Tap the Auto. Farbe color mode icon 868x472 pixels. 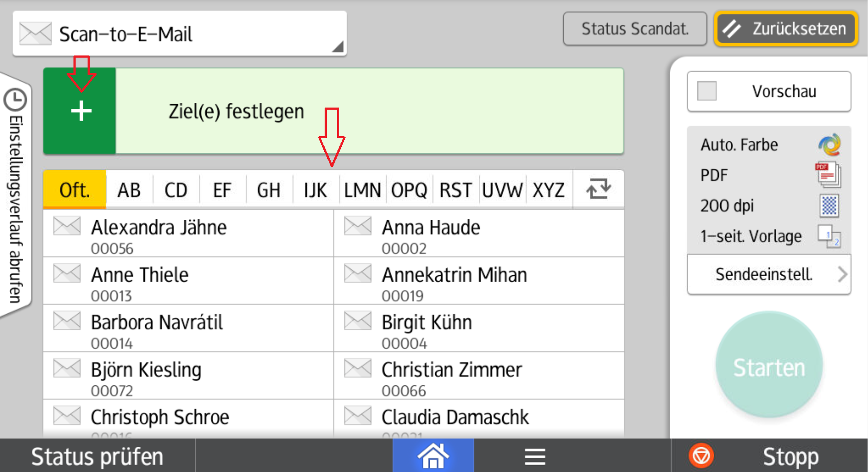pos(830,145)
